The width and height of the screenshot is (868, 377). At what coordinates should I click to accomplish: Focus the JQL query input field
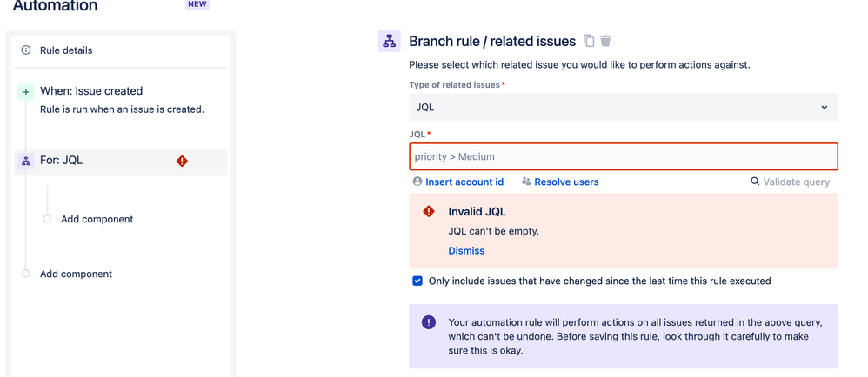click(624, 156)
